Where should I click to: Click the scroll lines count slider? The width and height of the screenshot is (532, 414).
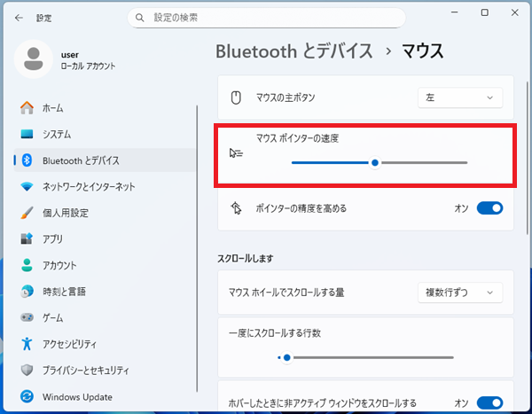(x=286, y=357)
